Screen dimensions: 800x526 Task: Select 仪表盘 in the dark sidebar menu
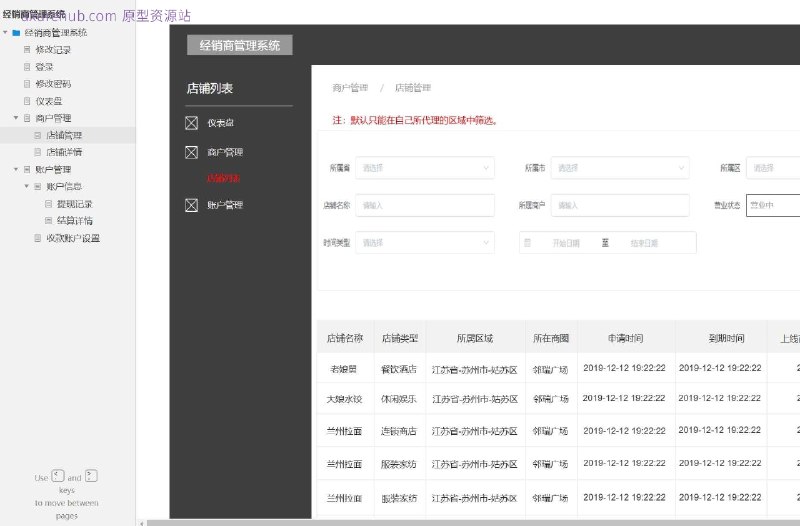(220, 123)
